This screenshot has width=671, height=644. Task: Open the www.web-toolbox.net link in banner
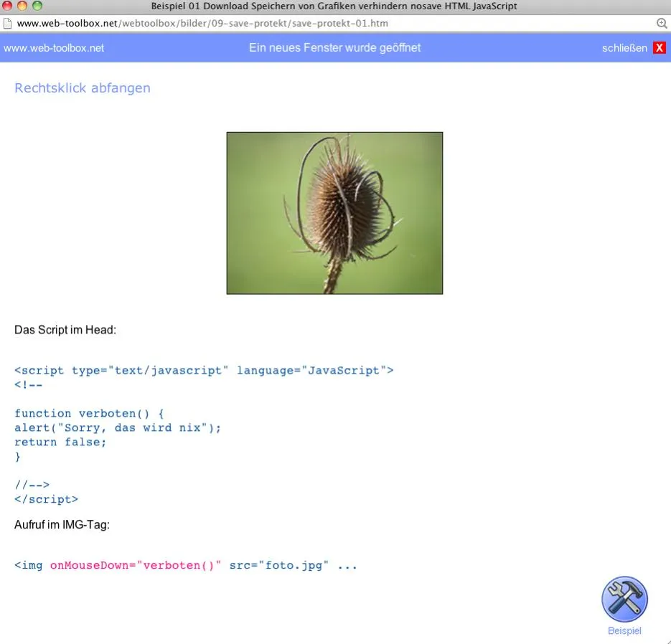pos(54,48)
